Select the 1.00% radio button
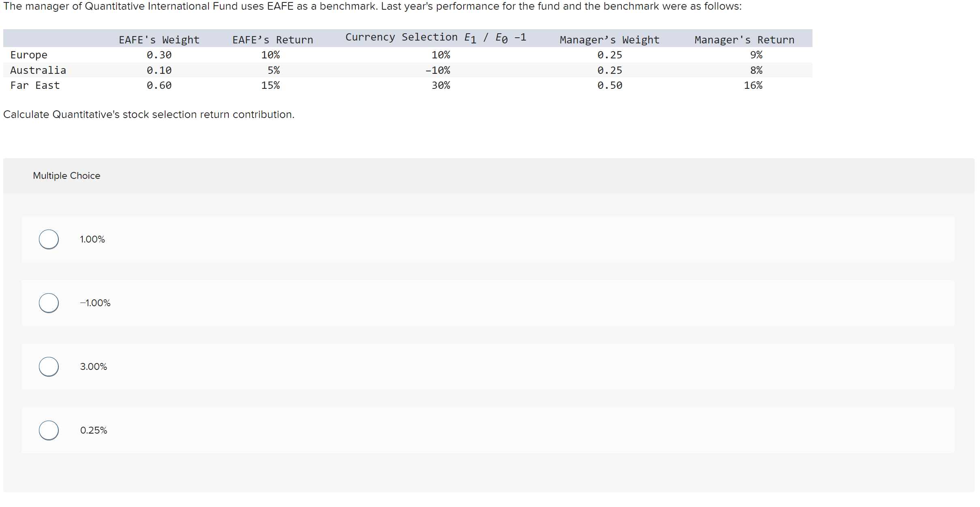This screenshot has height=507, width=980. tap(49, 239)
